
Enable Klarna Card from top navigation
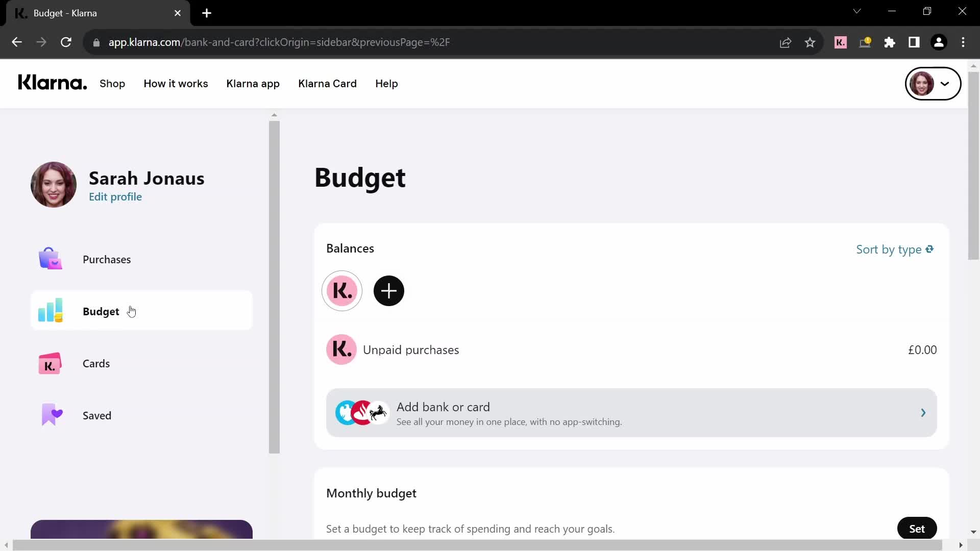[x=328, y=83]
